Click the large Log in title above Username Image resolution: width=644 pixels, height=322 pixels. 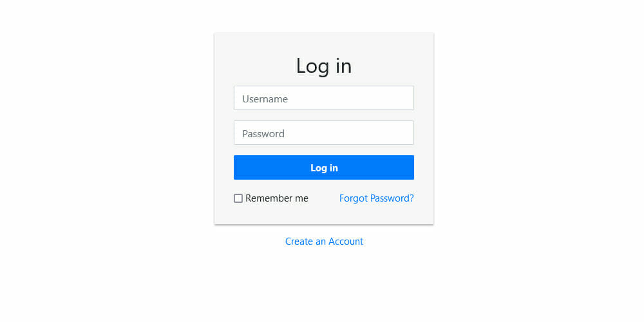(x=324, y=66)
